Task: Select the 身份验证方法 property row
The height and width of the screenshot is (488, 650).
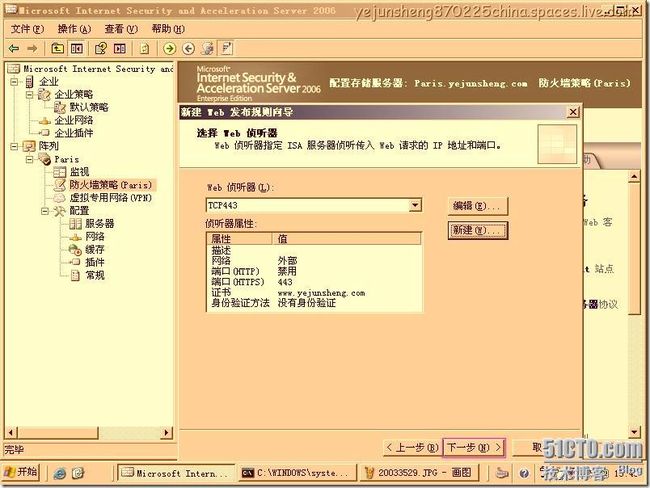Action: click(x=314, y=303)
